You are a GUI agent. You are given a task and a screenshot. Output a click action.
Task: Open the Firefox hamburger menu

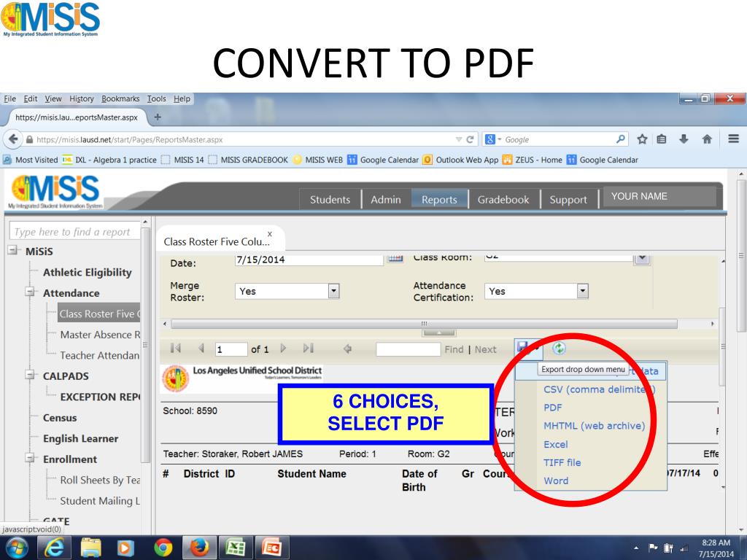coord(733,139)
